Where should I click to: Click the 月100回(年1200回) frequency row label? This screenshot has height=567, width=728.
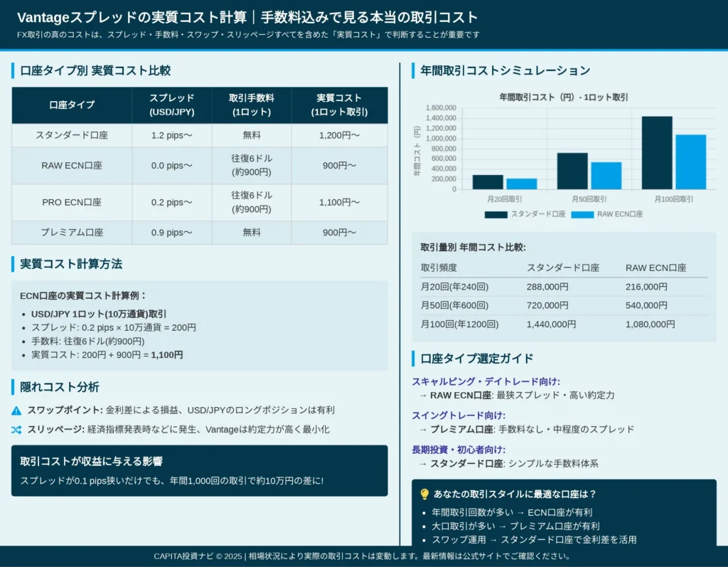(x=460, y=324)
